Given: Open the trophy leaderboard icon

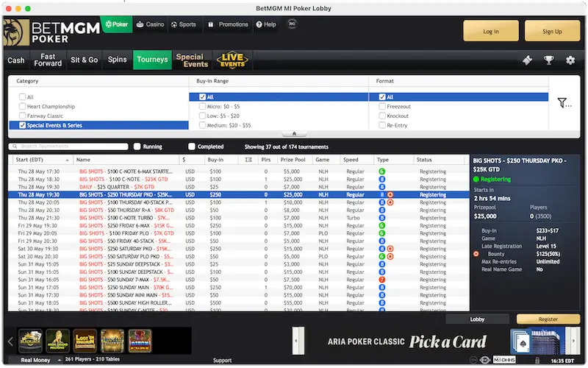Looking at the screenshot, I should coord(548,60).
